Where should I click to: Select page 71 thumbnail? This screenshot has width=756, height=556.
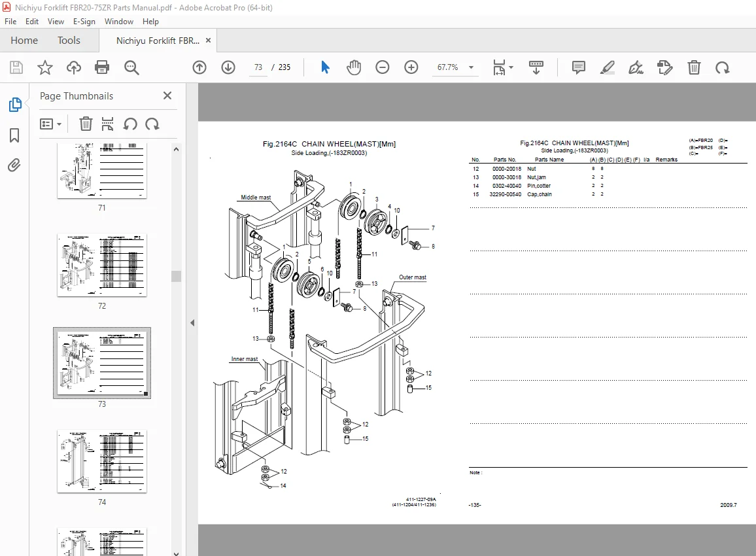[x=102, y=170]
